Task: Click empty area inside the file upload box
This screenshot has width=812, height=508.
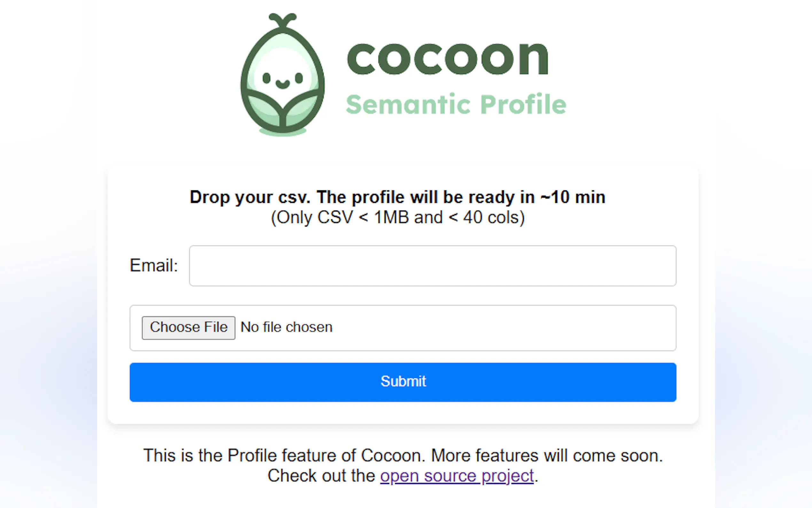Action: (x=504, y=328)
